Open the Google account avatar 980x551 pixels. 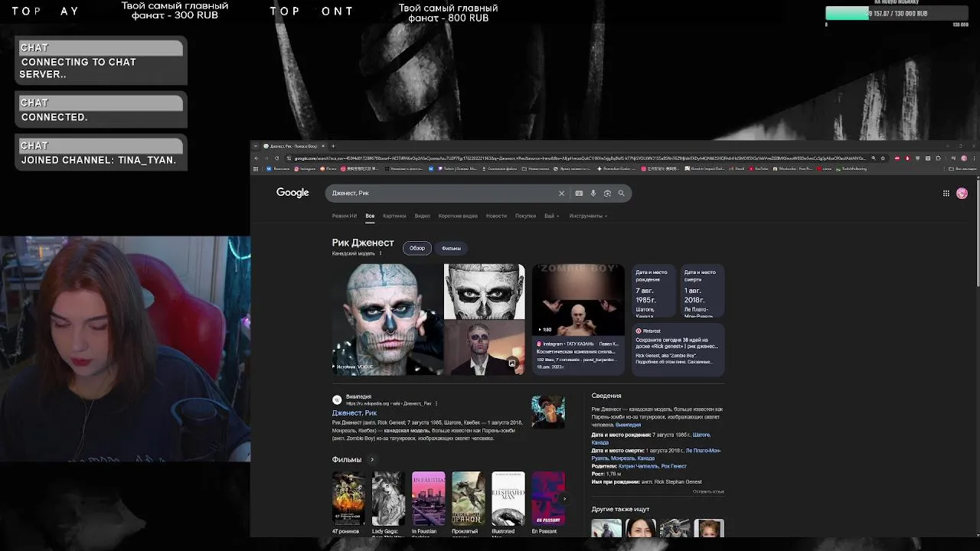click(962, 194)
